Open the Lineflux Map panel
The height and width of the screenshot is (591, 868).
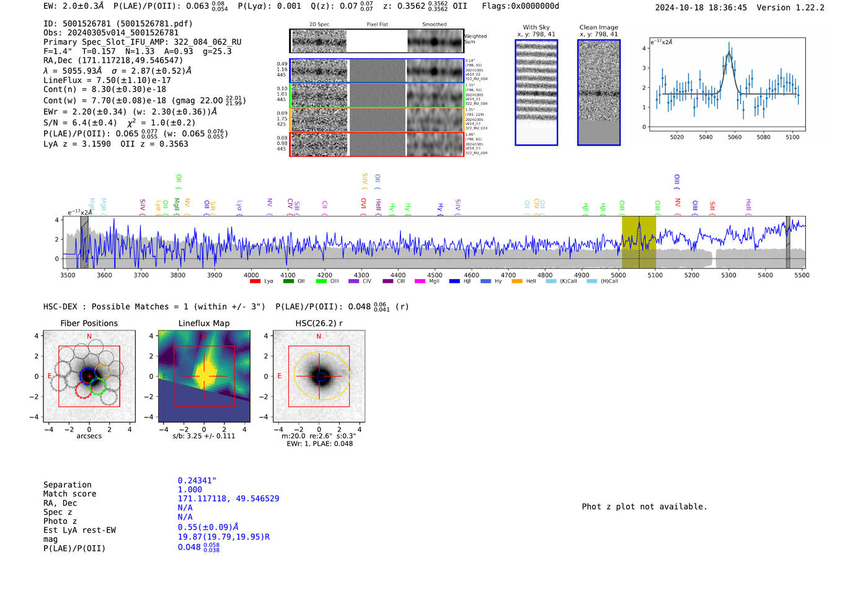(204, 376)
